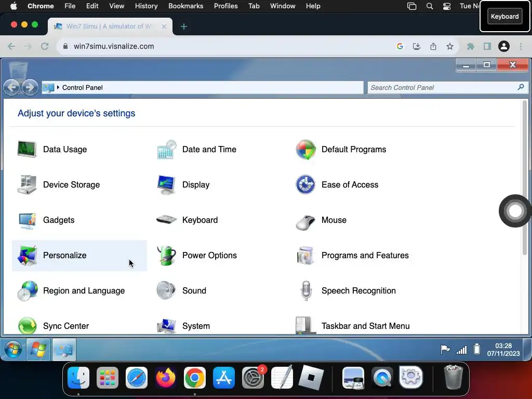This screenshot has height=399, width=532.
Task: Bookmark this page with the star
Action: [450, 46]
